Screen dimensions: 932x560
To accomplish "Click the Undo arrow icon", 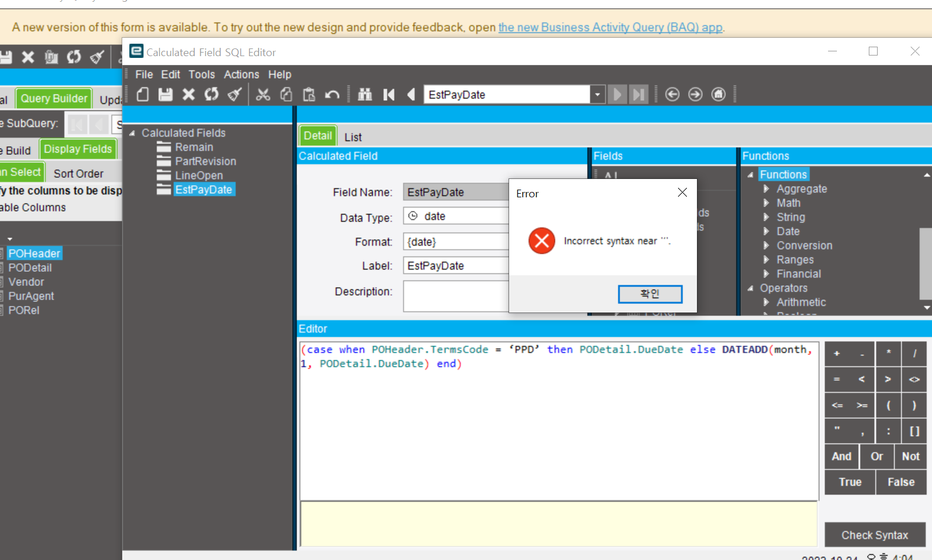I will [332, 95].
